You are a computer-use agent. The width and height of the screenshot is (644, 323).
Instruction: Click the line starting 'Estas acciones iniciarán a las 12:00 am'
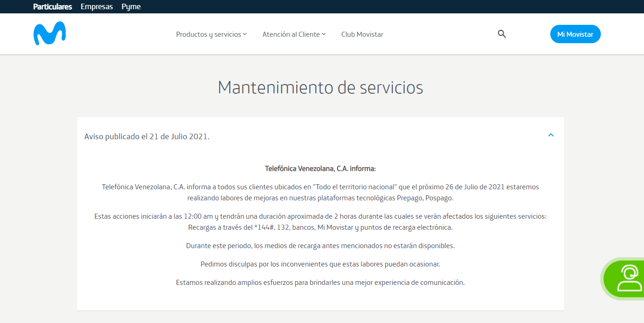(x=321, y=216)
